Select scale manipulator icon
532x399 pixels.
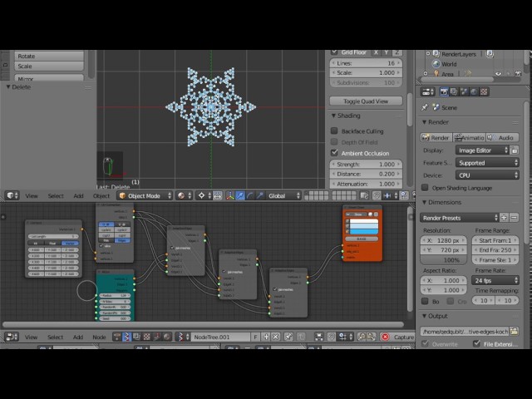[x=260, y=196]
